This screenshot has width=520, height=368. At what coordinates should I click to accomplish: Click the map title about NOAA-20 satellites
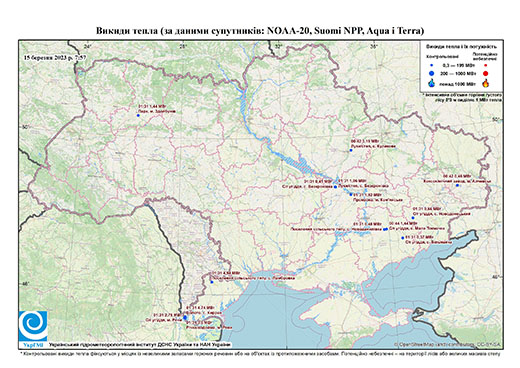pos(260,31)
